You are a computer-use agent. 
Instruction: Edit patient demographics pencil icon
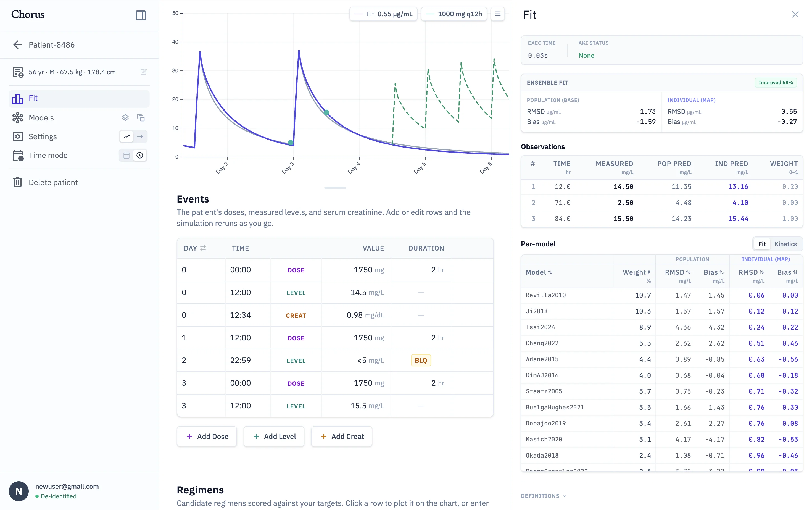click(x=144, y=72)
